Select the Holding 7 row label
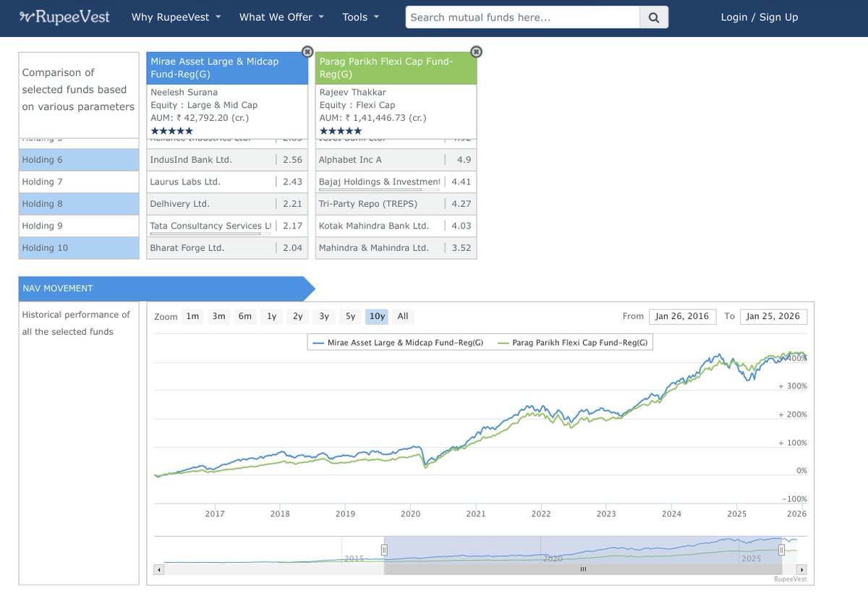 tap(79, 182)
